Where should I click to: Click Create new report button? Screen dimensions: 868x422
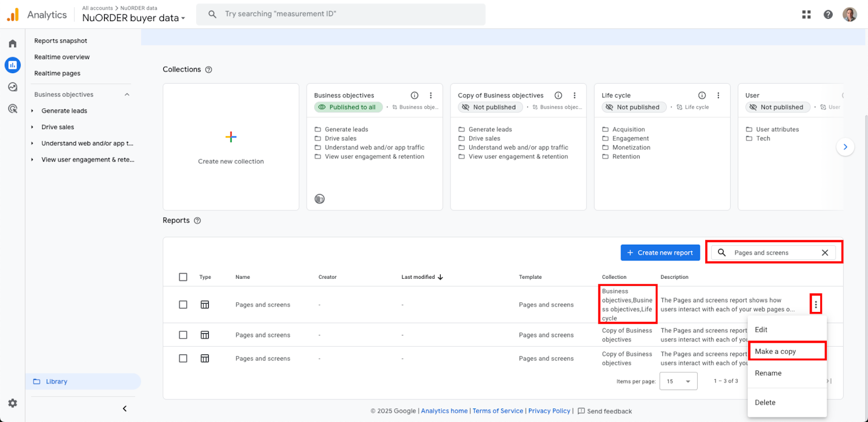click(x=660, y=253)
